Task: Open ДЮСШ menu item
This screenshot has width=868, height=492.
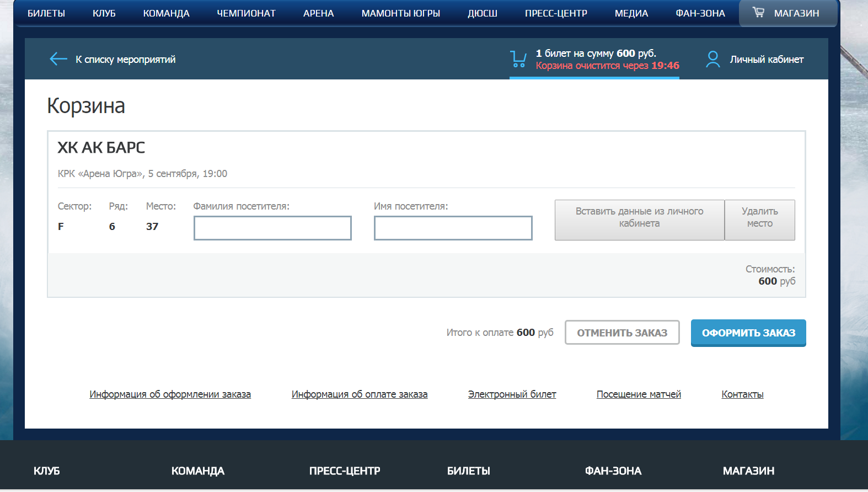Action: coord(483,13)
